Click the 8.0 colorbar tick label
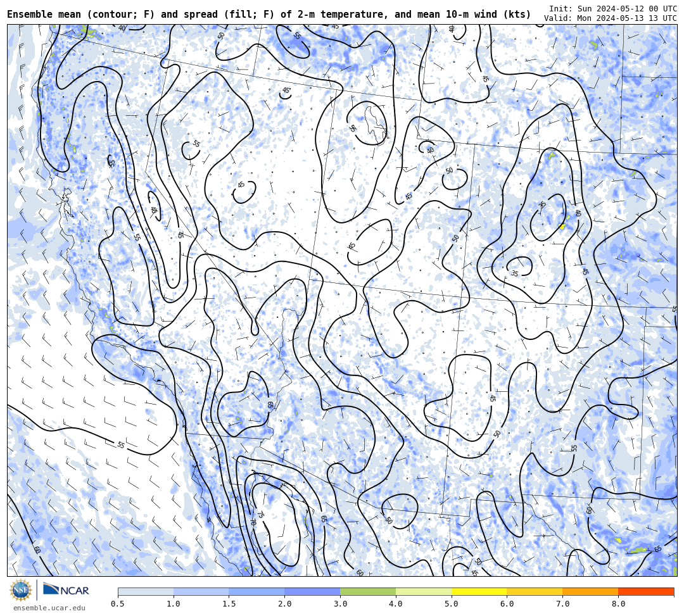 click(618, 604)
